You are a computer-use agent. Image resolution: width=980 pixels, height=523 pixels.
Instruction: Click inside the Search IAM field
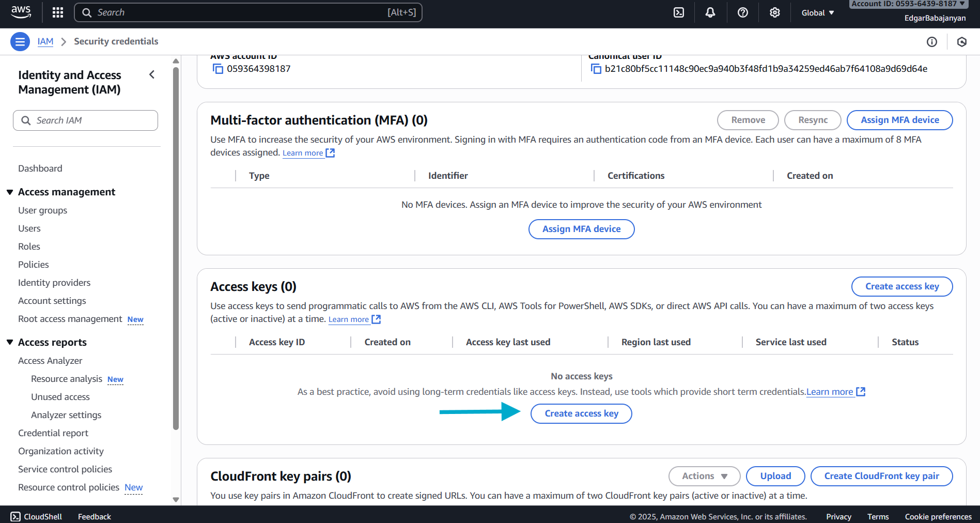coord(85,120)
